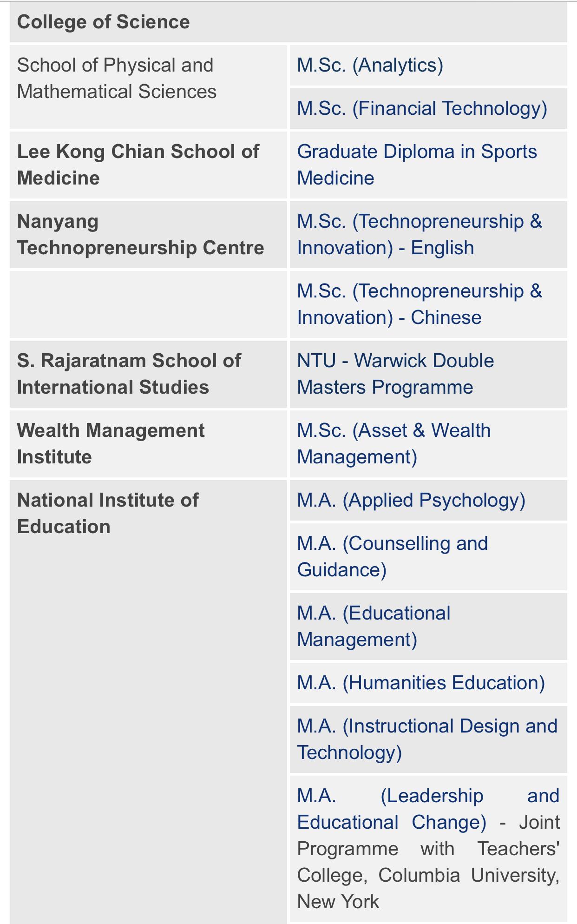This screenshot has width=577, height=924.
Task: Open M.Sc. Technopreneurship & Innovation - Chinese link
Action: (419, 304)
